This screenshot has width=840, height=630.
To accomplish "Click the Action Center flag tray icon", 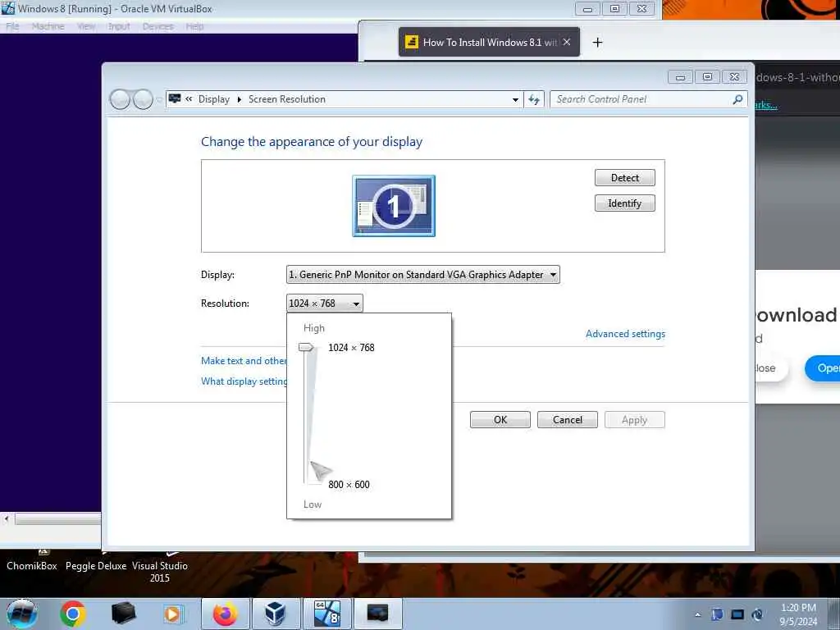I will tap(717, 614).
